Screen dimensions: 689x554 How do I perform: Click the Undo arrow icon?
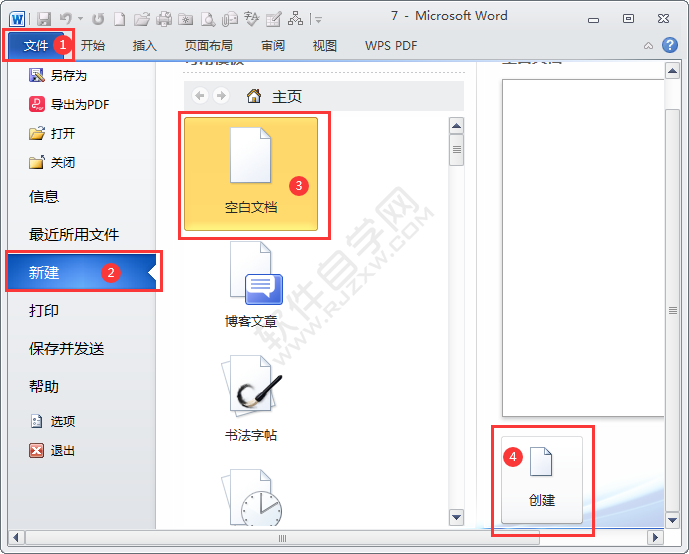click(x=65, y=19)
